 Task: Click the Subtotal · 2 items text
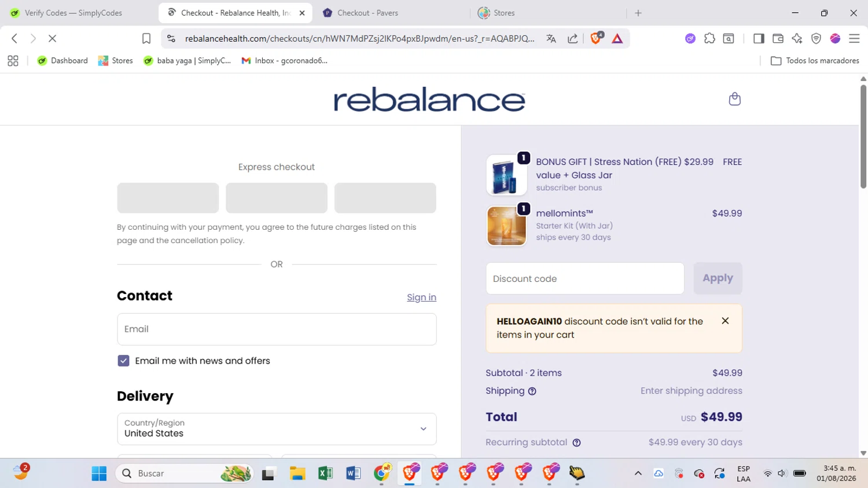pyautogui.click(x=524, y=373)
